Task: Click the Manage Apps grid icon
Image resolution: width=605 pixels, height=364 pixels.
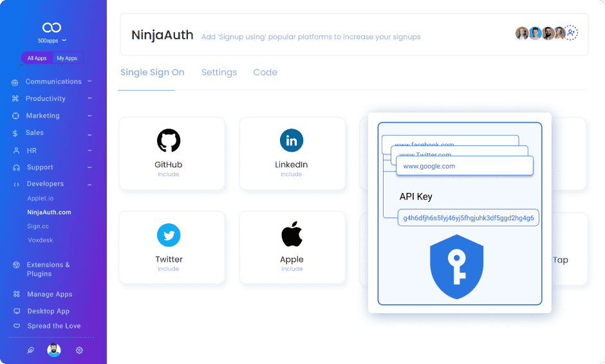Action: point(16,294)
